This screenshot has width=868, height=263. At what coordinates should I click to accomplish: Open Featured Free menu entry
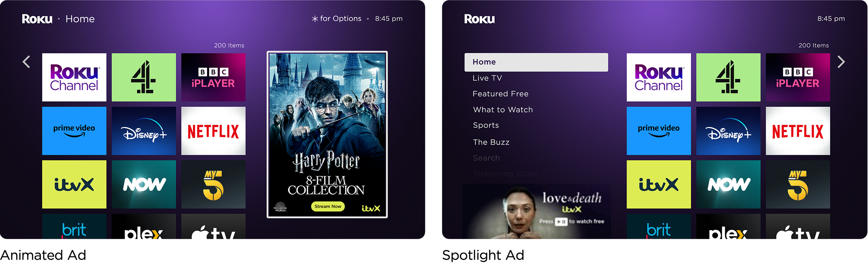click(500, 94)
